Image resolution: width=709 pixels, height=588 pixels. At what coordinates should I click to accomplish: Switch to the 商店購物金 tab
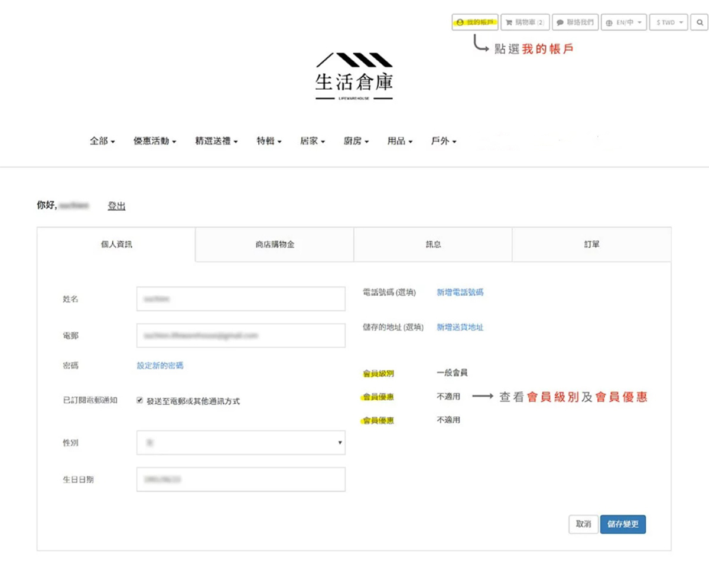click(274, 244)
